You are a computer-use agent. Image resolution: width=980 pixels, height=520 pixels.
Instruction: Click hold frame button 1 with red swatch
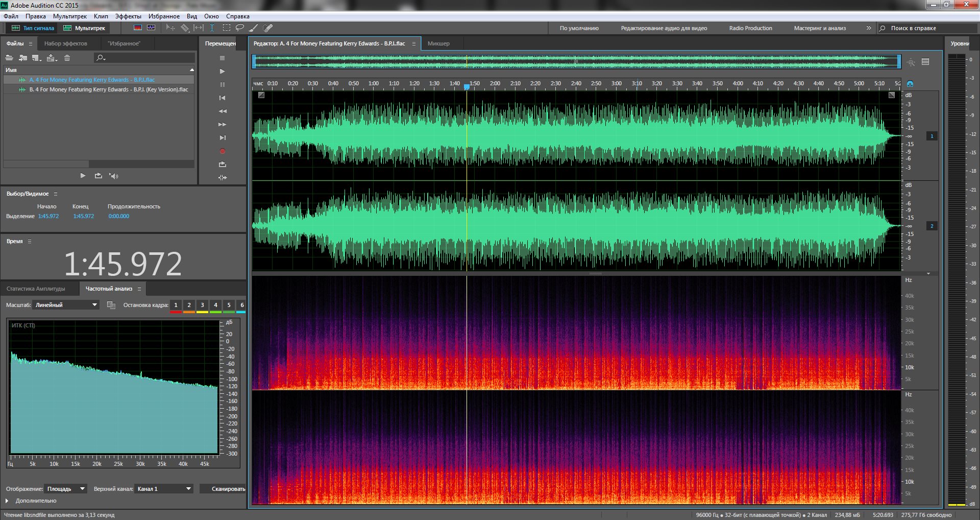click(176, 305)
